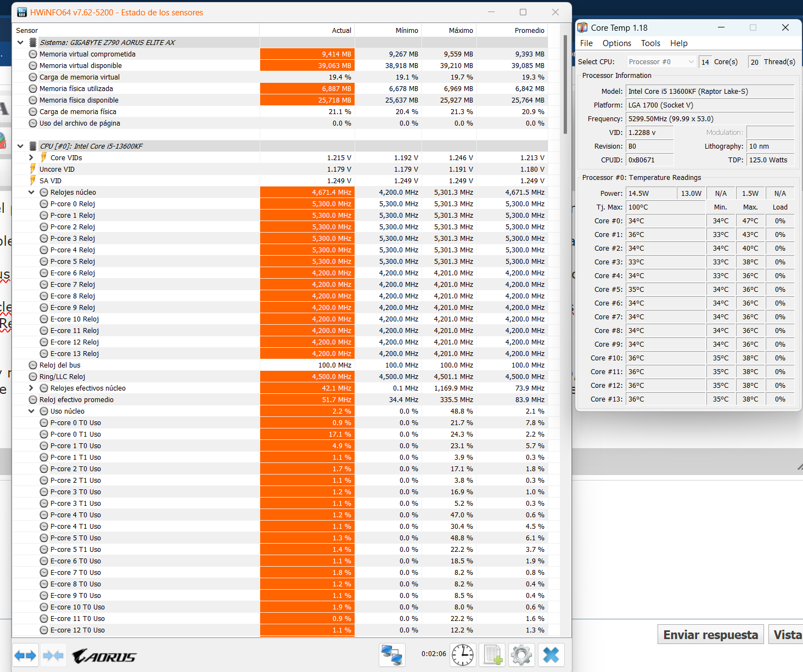803x672 pixels.
Task: Close sensors with the blue X icon
Action: click(551, 655)
